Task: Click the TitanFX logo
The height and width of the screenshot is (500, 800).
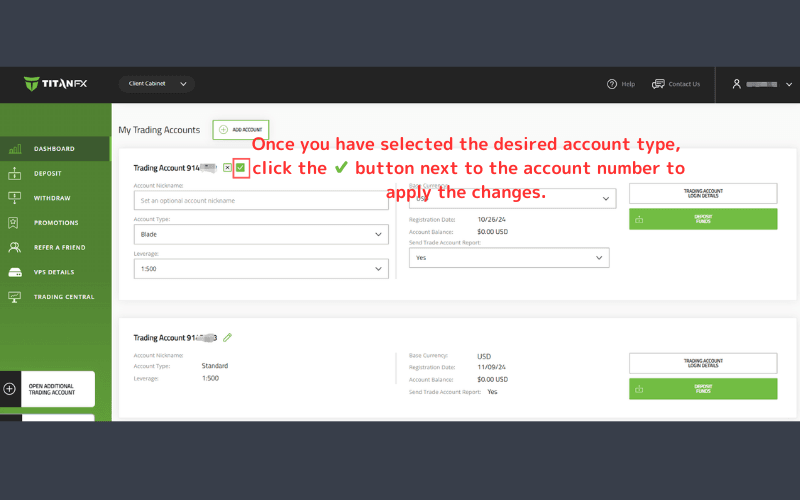Action: 55,84
